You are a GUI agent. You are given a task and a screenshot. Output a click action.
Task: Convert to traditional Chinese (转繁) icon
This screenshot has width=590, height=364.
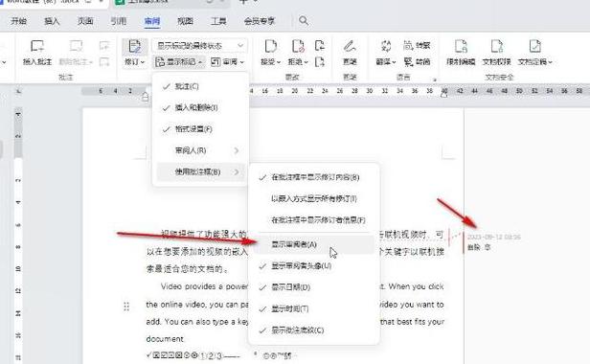coord(408,46)
